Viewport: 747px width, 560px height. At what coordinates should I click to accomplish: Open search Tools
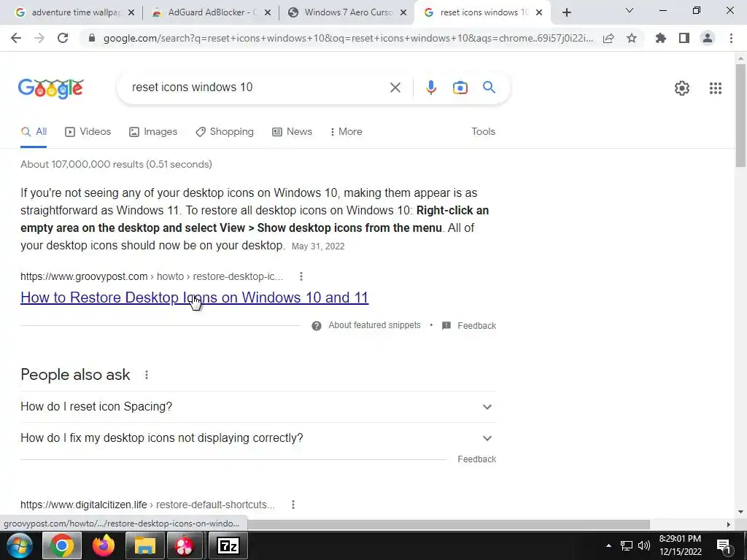[484, 132]
